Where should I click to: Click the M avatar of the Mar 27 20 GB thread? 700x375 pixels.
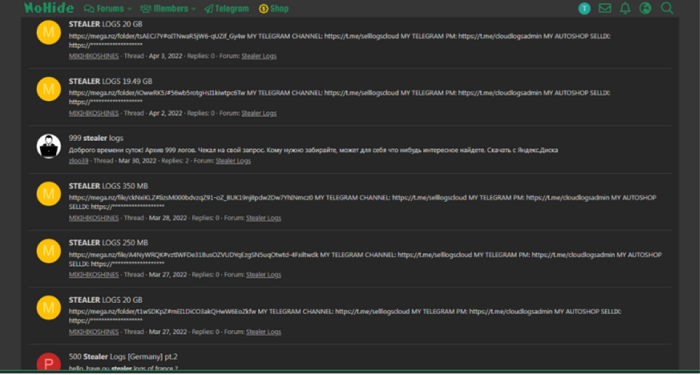pos(49,308)
